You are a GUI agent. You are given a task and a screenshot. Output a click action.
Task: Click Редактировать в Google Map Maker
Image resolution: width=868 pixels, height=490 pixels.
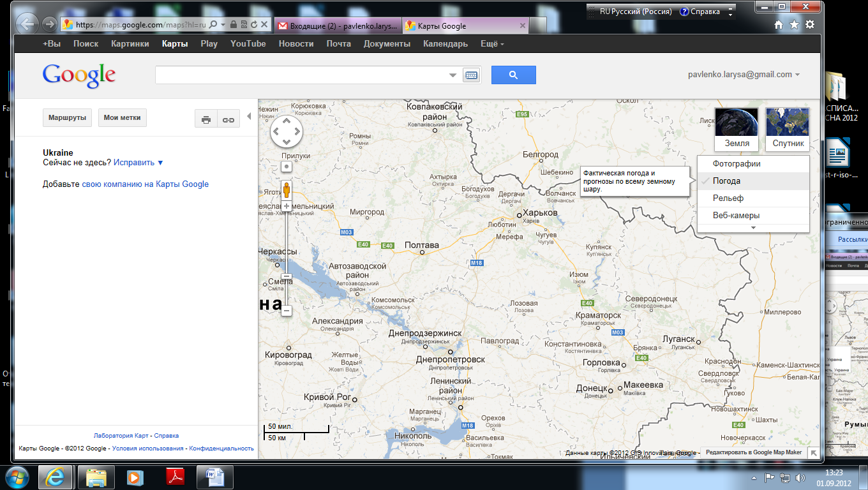coord(754,452)
